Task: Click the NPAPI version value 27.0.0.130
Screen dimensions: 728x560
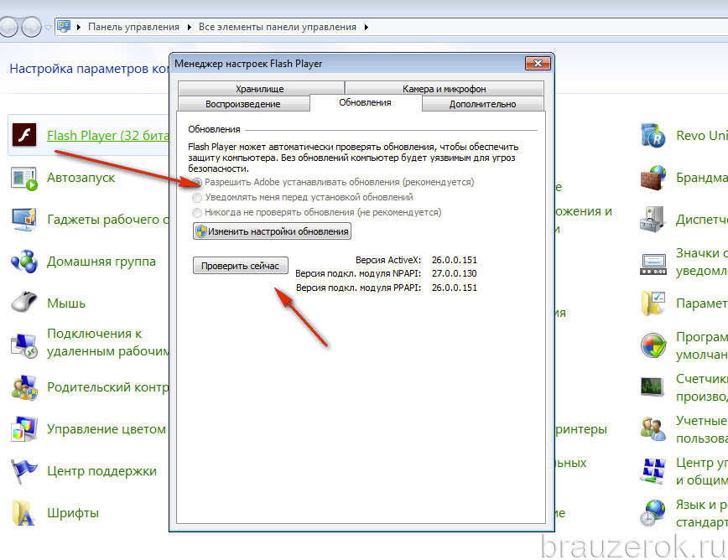Action: tap(454, 273)
